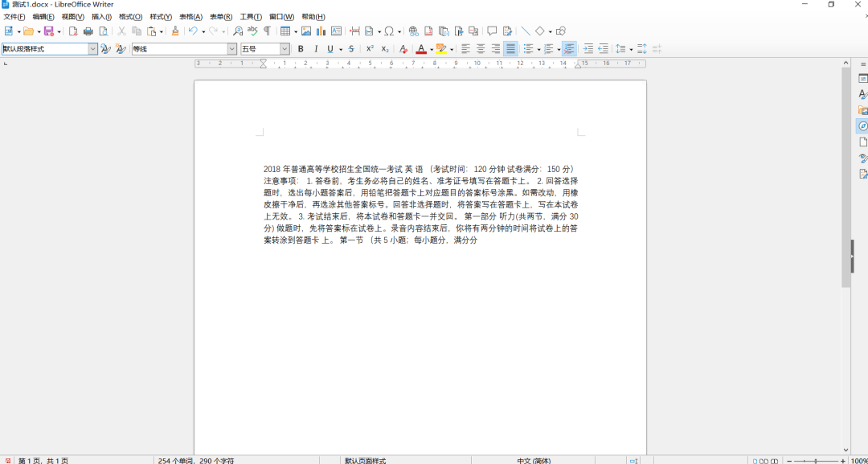Open Find and Replace icon
The height and width of the screenshot is (464, 868).
click(x=238, y=31)
